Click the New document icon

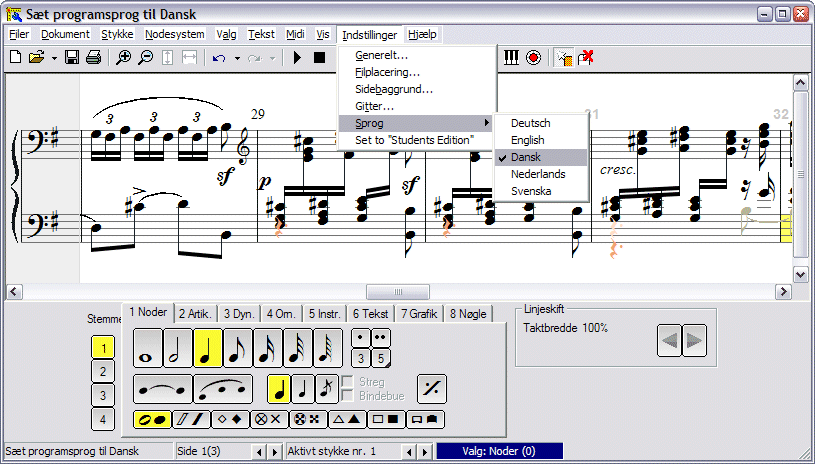point(16,57)
